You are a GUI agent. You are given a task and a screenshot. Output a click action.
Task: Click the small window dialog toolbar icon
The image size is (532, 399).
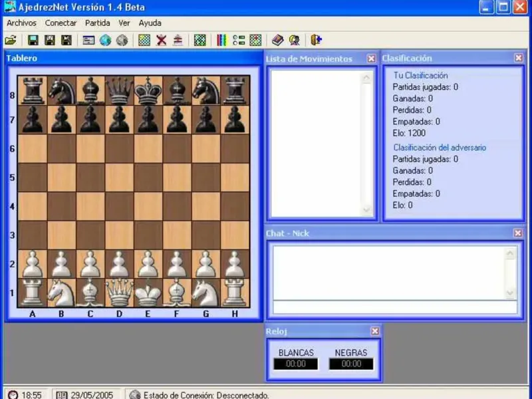pyautogui.click(x=88, y=41)
